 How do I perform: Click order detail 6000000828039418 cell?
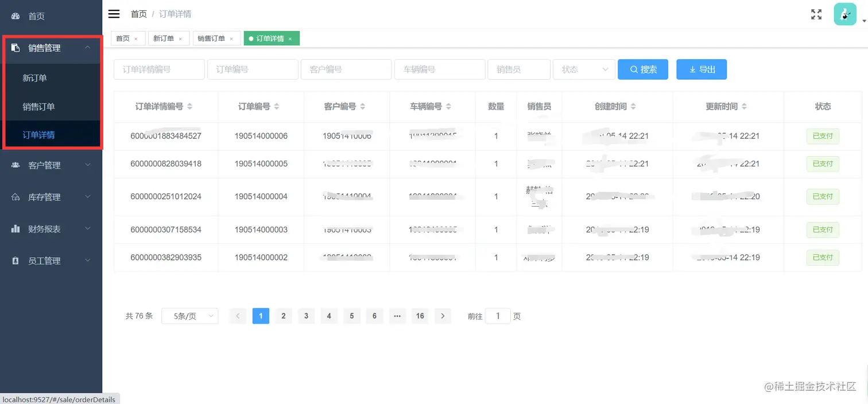tap(166, 164)
